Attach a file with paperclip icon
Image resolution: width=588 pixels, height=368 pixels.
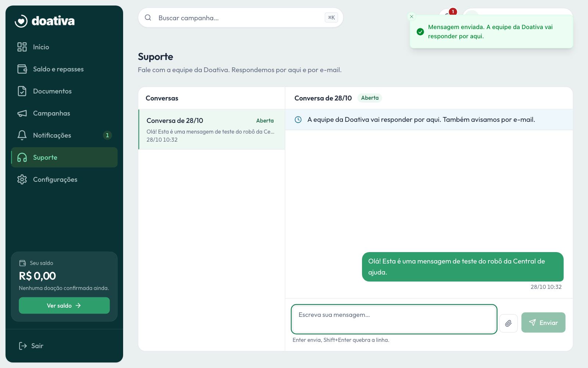pos(508,323)
